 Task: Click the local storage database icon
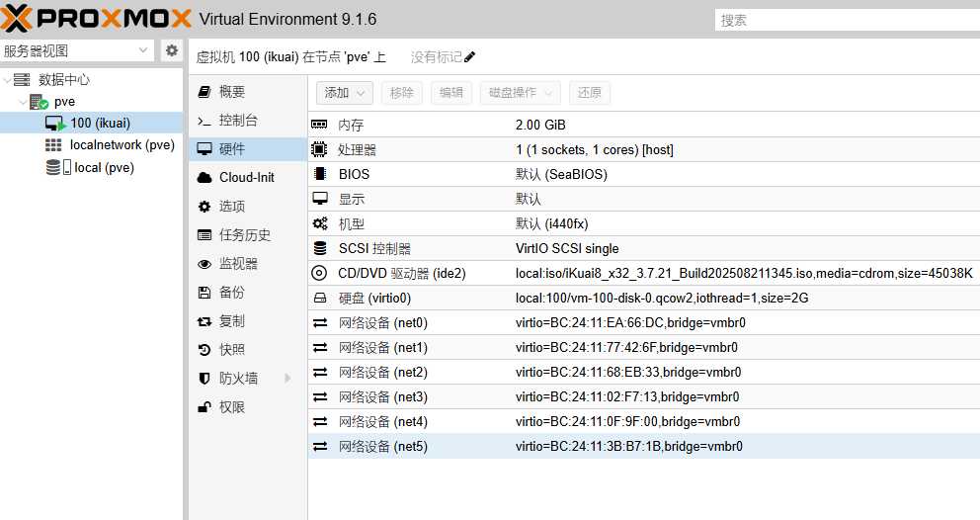(x=53, y=167)
